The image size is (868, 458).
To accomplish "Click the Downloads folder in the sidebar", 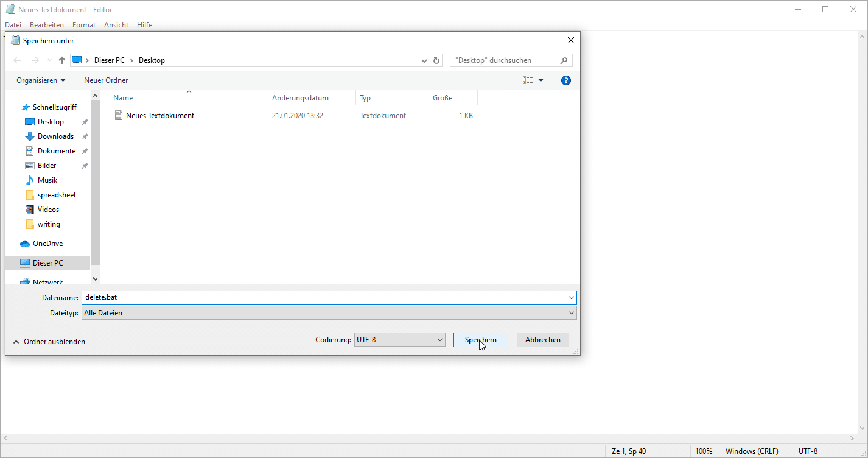I will coord(55,136).
